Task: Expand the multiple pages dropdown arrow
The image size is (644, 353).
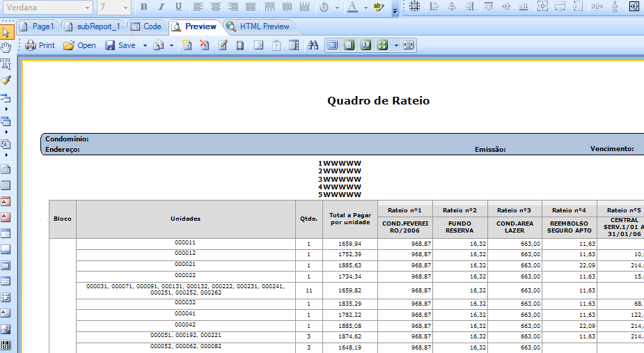Action: click(x=396, y=45)
